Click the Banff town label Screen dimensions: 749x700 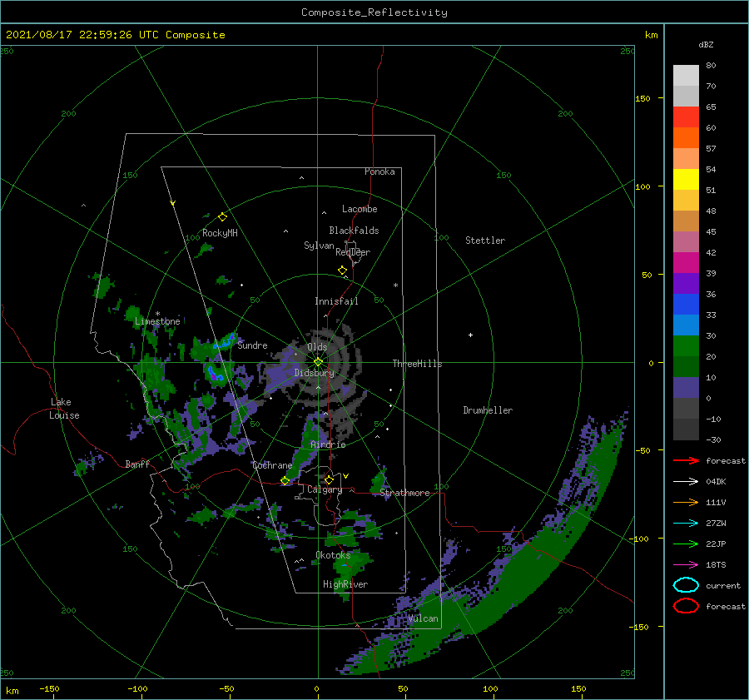click(137, 464)
